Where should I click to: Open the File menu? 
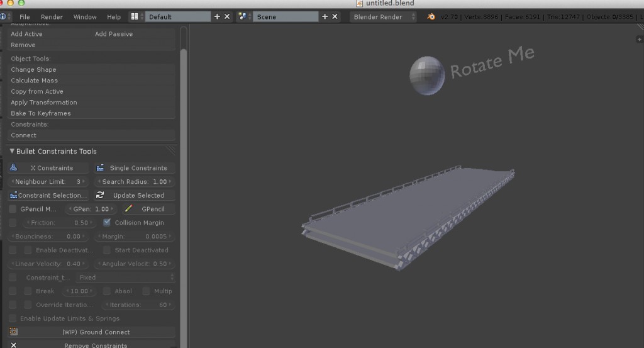coord(25,16)
